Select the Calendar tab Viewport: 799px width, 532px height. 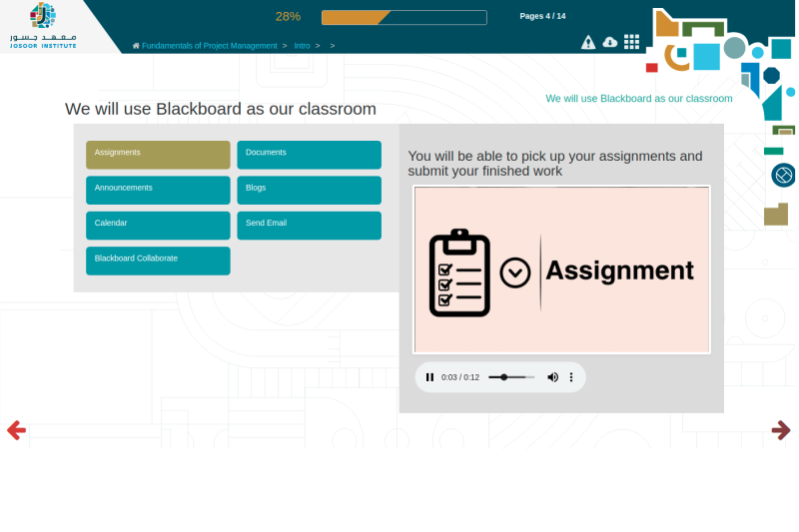coord(158,226)
